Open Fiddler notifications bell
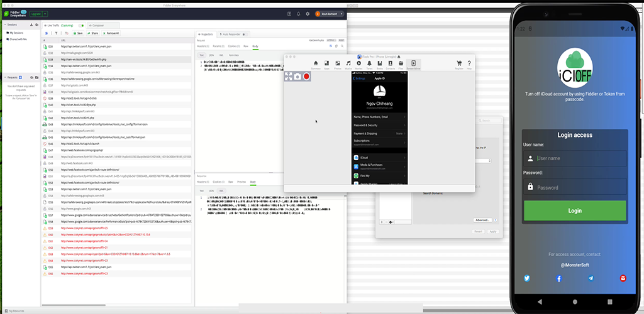Viewport: 644px width, 314px height. tap(299, 14)
